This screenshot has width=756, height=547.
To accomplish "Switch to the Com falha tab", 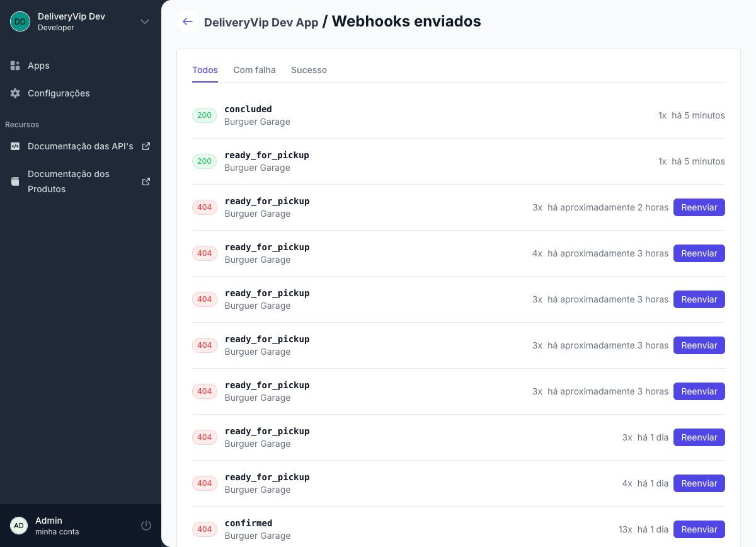I will coord(255,70).
